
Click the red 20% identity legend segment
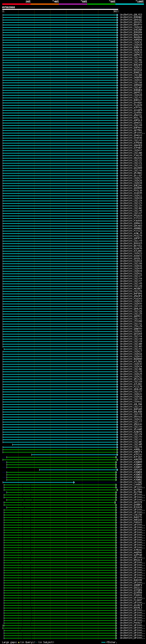click(16, 4)
